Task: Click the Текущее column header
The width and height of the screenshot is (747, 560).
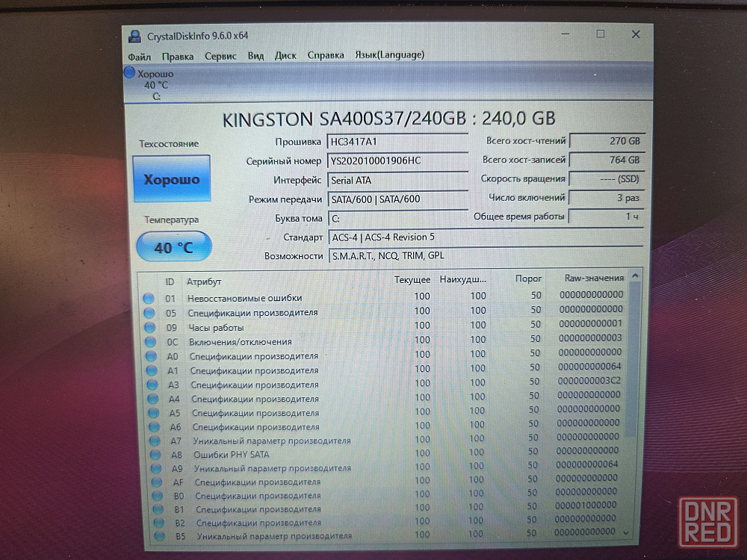Action: coord(412,279)
